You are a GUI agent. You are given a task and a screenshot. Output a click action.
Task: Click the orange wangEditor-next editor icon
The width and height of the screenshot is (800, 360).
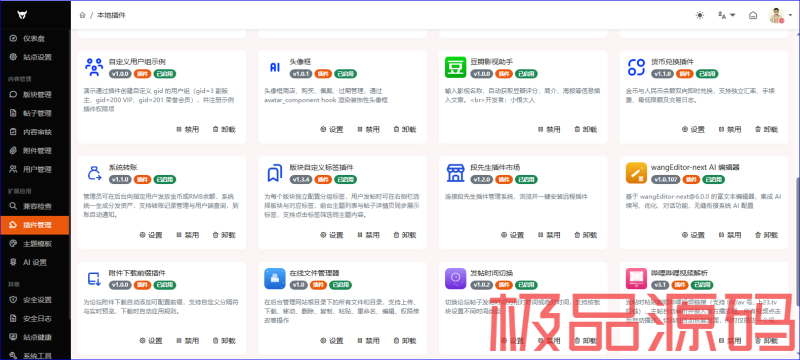pos(636,173)
